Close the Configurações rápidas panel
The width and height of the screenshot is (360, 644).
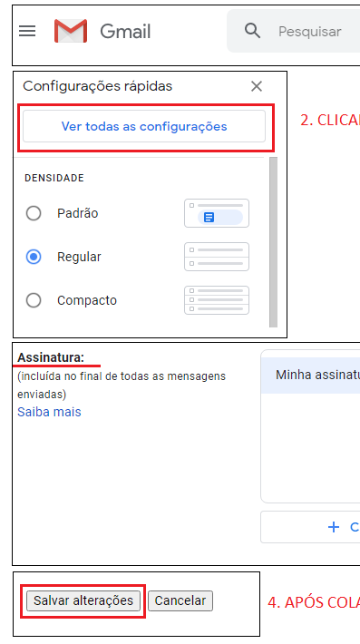click(257, 86)
